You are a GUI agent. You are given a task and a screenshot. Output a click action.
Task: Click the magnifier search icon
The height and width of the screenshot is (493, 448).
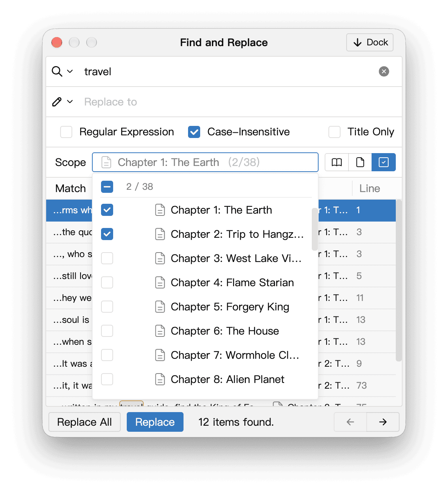click(57, 71)
